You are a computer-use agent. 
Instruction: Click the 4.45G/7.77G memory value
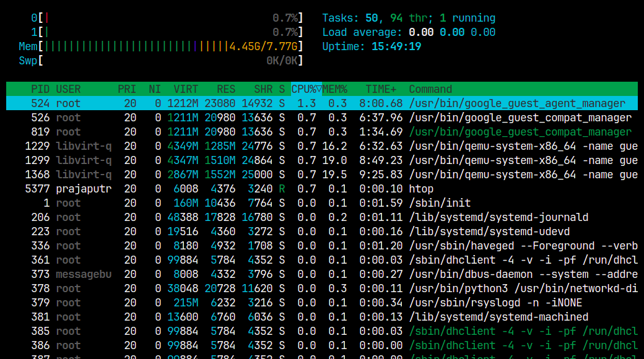click(x=263, y=46)
